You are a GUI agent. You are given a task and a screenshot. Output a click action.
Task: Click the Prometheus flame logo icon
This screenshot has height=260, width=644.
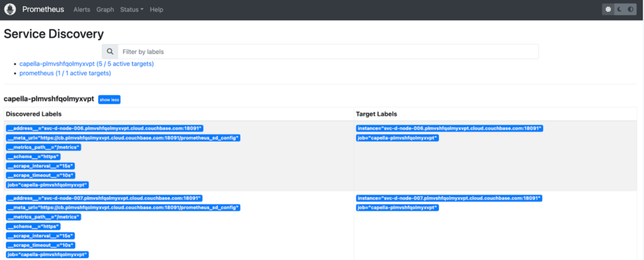pyautogui.click(x=10, y=9)
